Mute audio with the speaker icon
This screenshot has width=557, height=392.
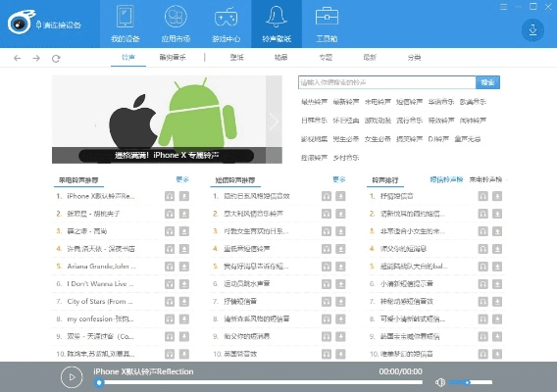(440, 382)
